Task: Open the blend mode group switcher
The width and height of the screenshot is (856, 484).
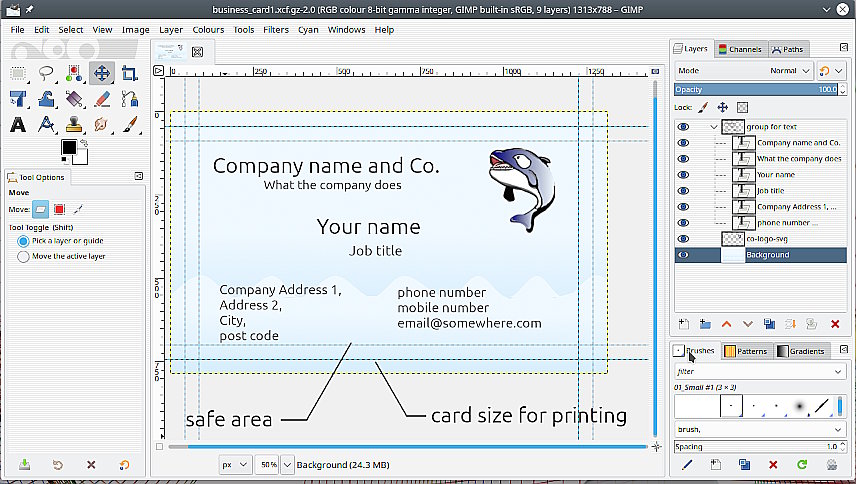Action: (x=831, y=71)
